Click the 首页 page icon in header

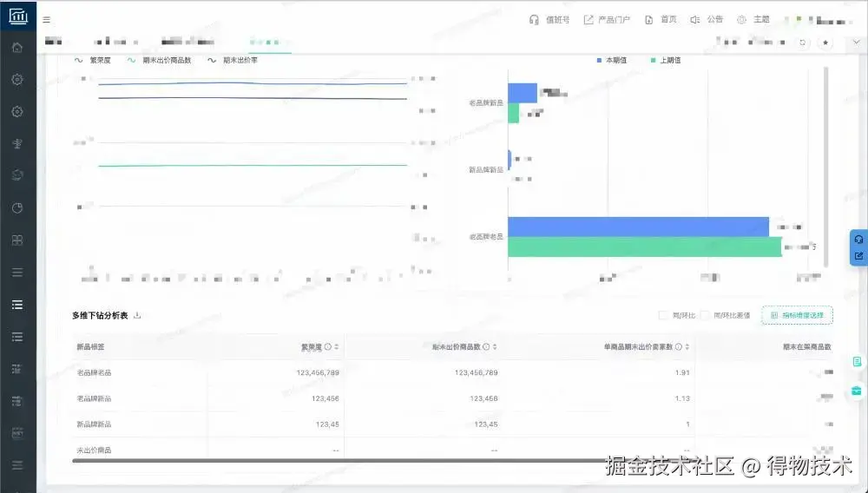(x=648, y=19)
